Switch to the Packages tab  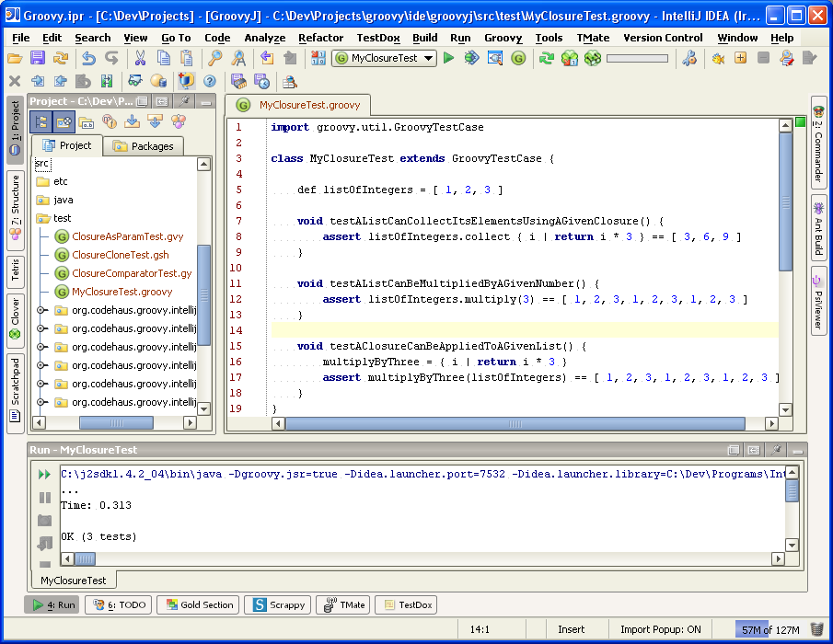144,146
